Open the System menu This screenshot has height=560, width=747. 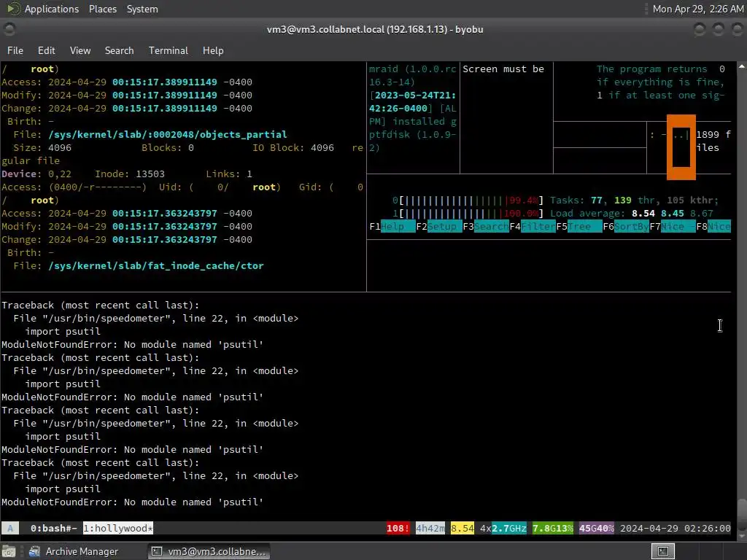[x=142, y=9]
